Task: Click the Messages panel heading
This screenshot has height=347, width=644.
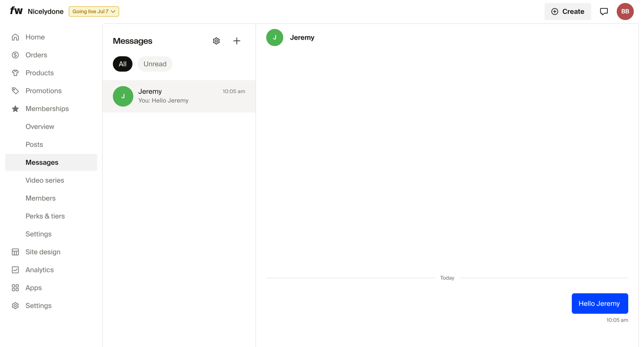Action: pyautogui.click(x=132, y=41)
